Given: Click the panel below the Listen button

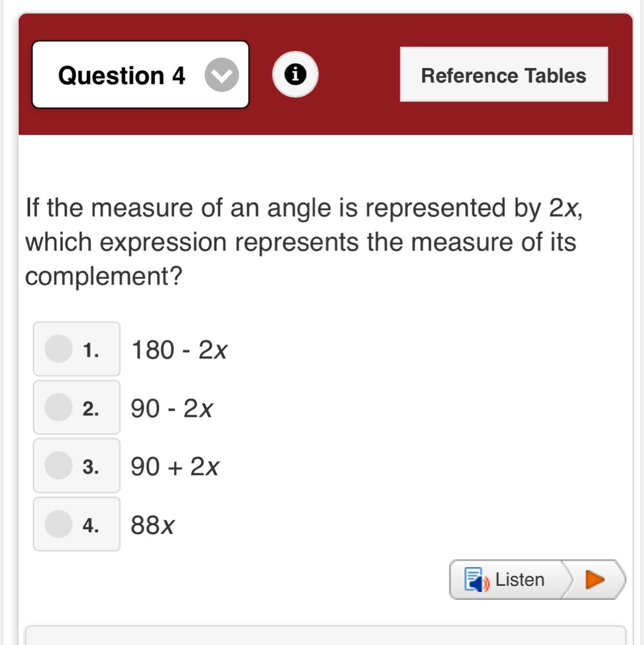Looking at the screenshot, I should (x=325, y=635).
